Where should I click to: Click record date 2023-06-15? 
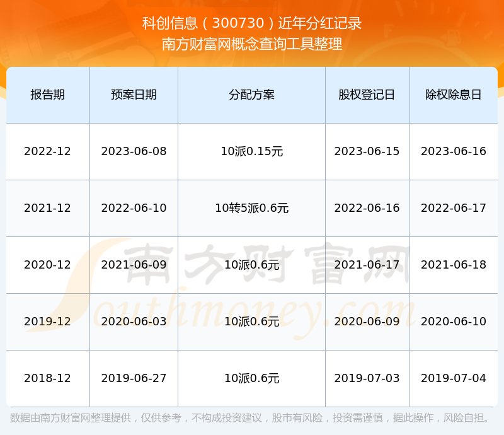(367, 151)
